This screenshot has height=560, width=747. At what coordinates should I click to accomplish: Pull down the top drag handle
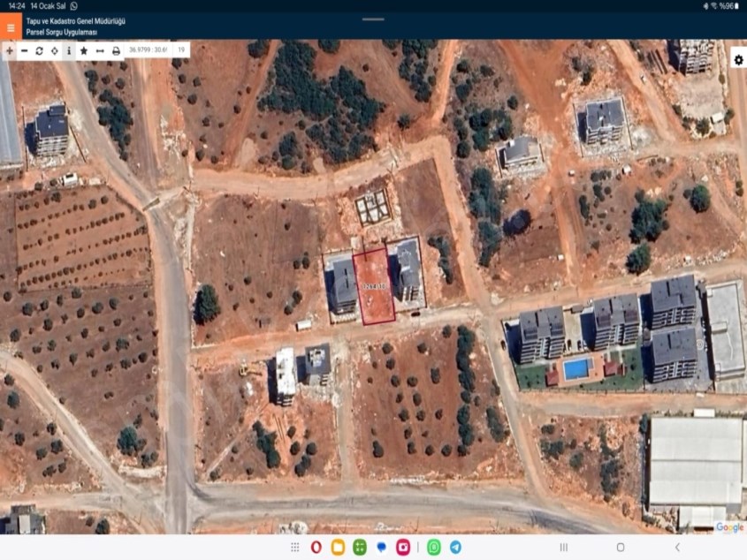pos(373,19)
